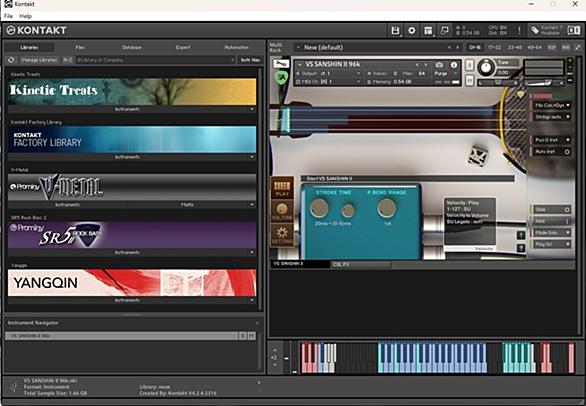Clear the library search field with X
The image size is (586, 406).
click(x=232, y=60)
